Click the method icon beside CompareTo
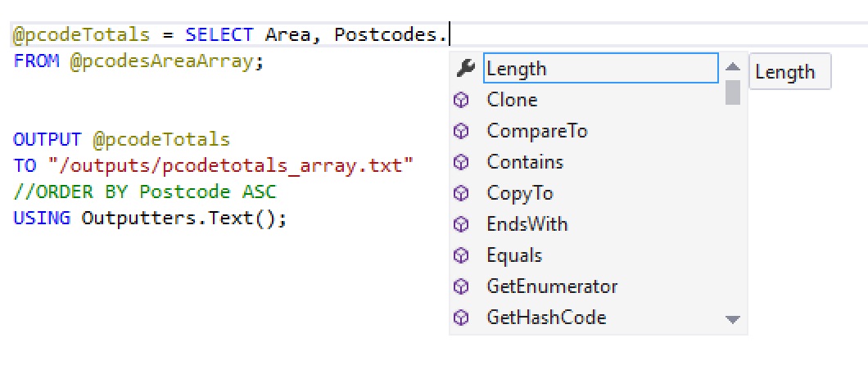 click(462, 131)
